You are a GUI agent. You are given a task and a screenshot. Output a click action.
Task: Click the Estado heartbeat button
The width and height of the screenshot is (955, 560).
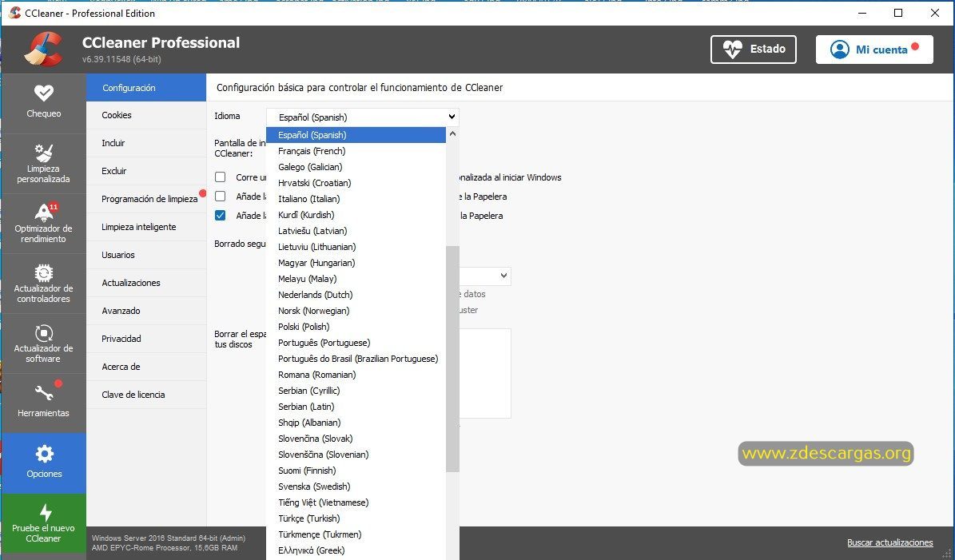(x=754, y=50)
